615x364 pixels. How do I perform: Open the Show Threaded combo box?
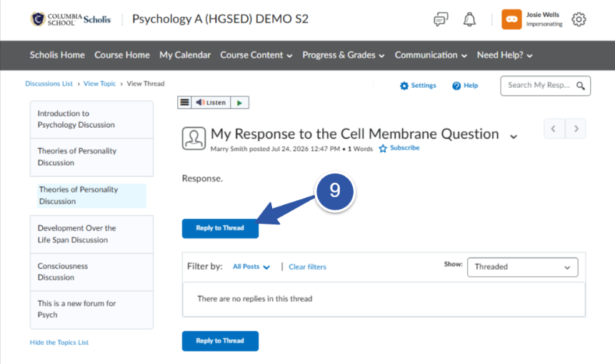pyautogui.click(x=522, y=267)
